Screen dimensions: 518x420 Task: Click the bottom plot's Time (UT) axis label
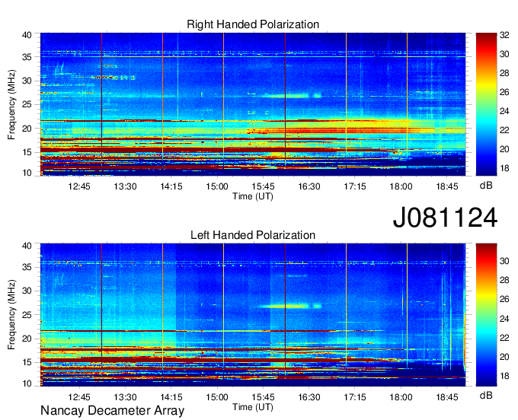point(253,407)
